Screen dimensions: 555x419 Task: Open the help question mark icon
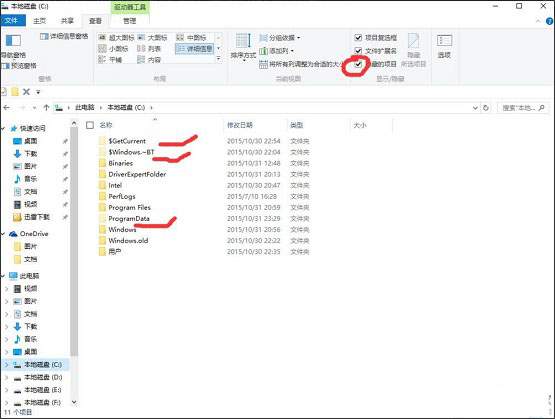click(550, 21)
